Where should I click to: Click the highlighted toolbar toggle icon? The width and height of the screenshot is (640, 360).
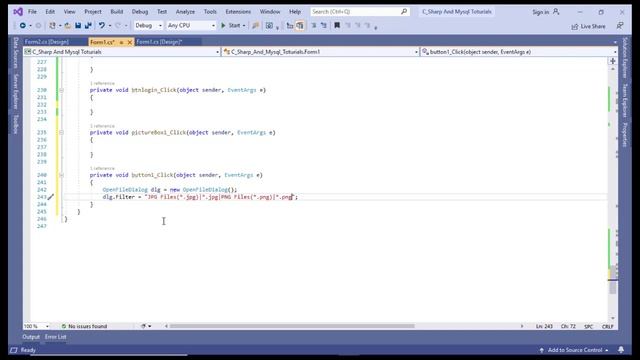[x=300, y=26]
